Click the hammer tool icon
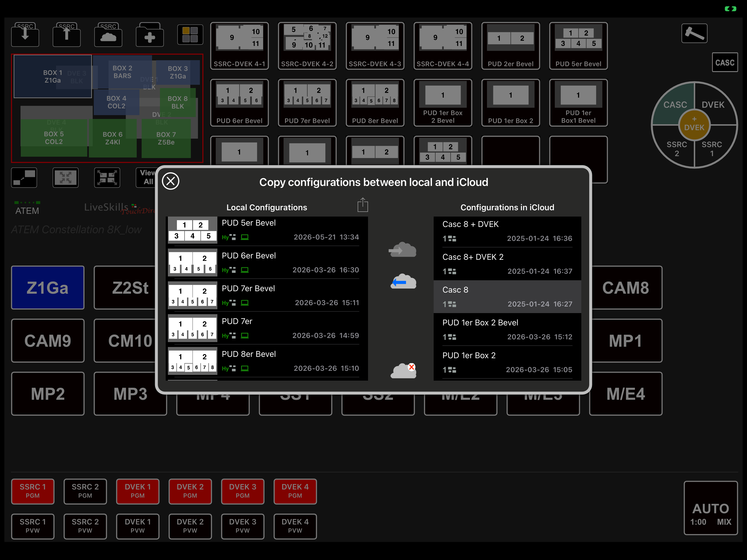The image size is (747, 560). coord(694,33)
